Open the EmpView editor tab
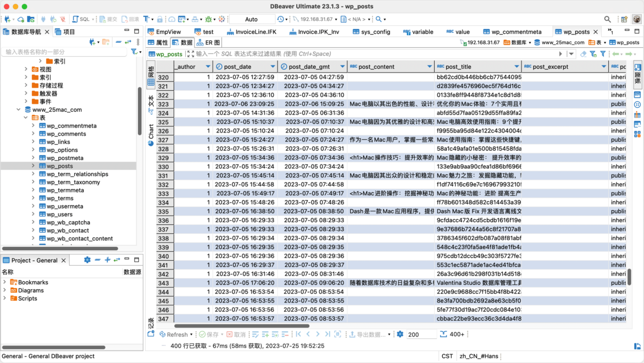Image resolution: width=644 pixels, height=363 pixels. (x=164, y=32)
